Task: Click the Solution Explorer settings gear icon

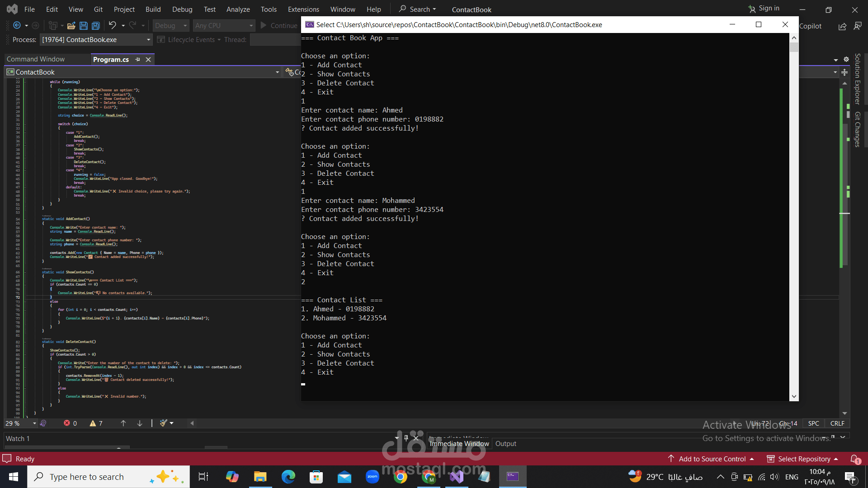Action: click(846, 59)
